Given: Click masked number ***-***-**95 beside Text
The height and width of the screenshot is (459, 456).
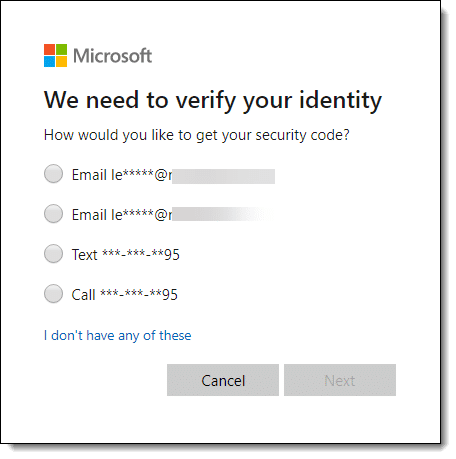Looking at the screenshot, I should (x=141, y=255).
